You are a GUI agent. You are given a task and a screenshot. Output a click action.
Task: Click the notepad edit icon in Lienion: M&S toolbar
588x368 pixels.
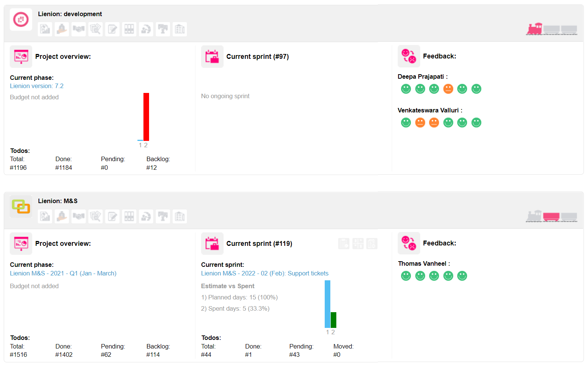click(x=112, y=216)
